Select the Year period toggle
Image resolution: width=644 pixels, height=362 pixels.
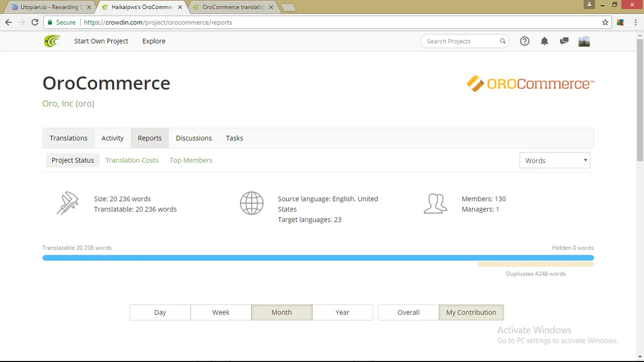343,312
